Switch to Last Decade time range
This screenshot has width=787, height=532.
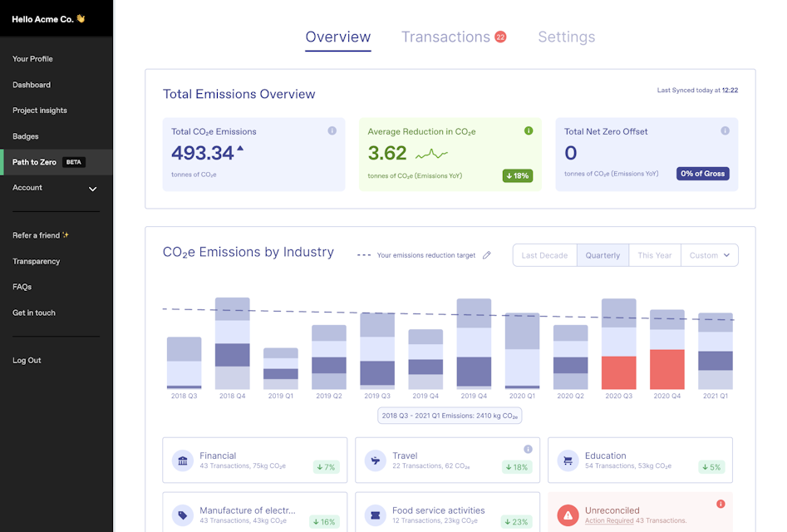544,255
